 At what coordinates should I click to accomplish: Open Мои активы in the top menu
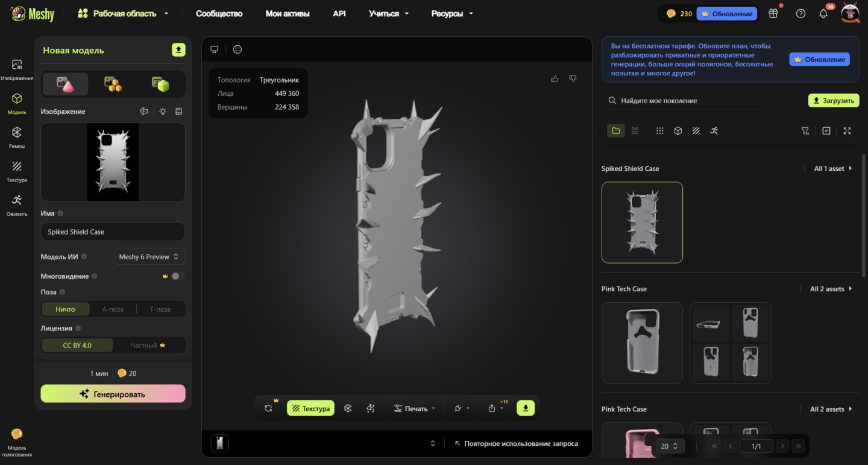pyautogui.click(x=288, y=13)
